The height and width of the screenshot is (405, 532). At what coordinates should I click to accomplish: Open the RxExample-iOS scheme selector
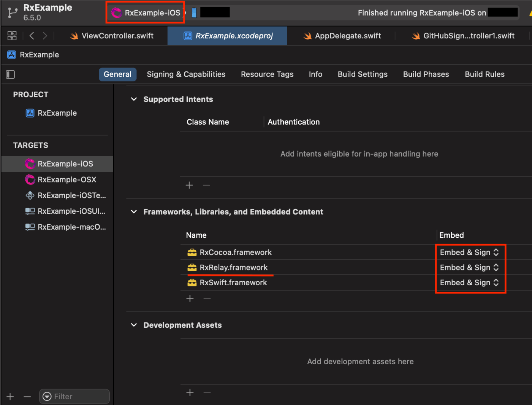click(146, 13)
